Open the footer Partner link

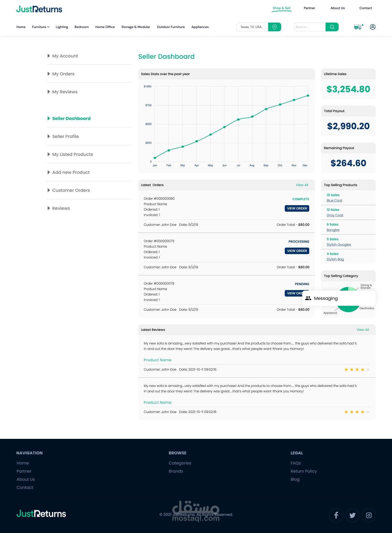(x=24, y=471)
